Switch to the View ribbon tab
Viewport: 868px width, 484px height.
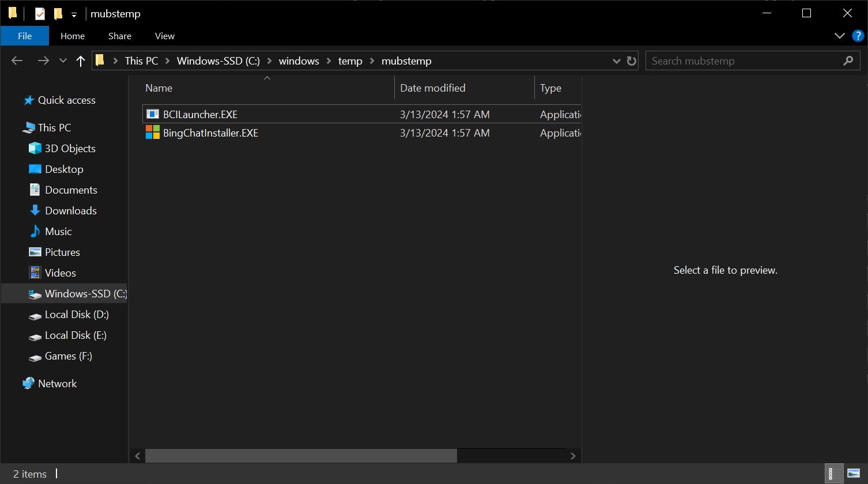(x=164, y=36)
